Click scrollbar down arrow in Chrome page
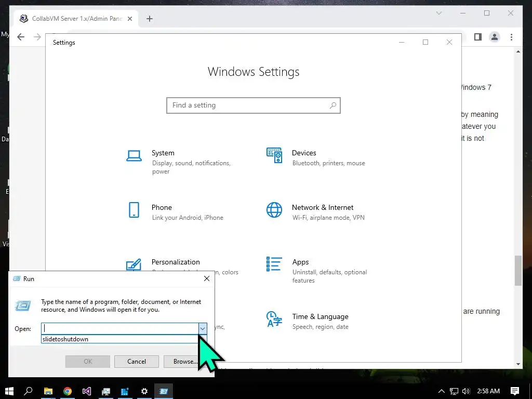532x399 pixels. pyautogui.click(x=518, y=364)
